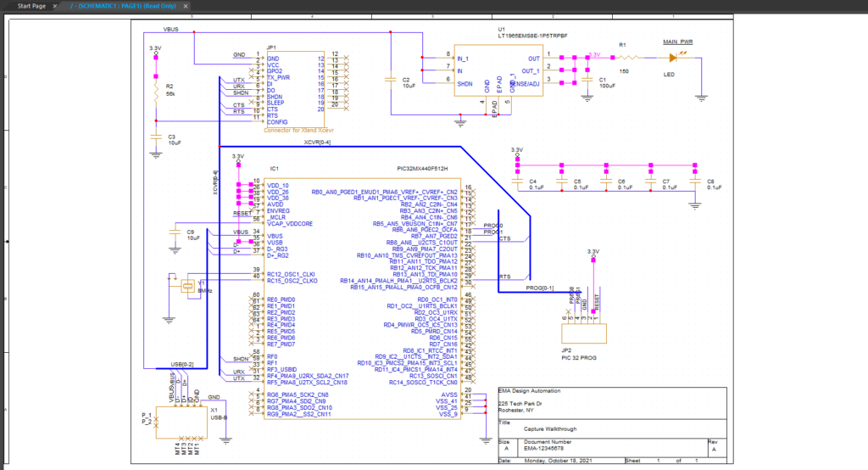
Task: Click the JP1 reference designator
Action: [271, 48]
